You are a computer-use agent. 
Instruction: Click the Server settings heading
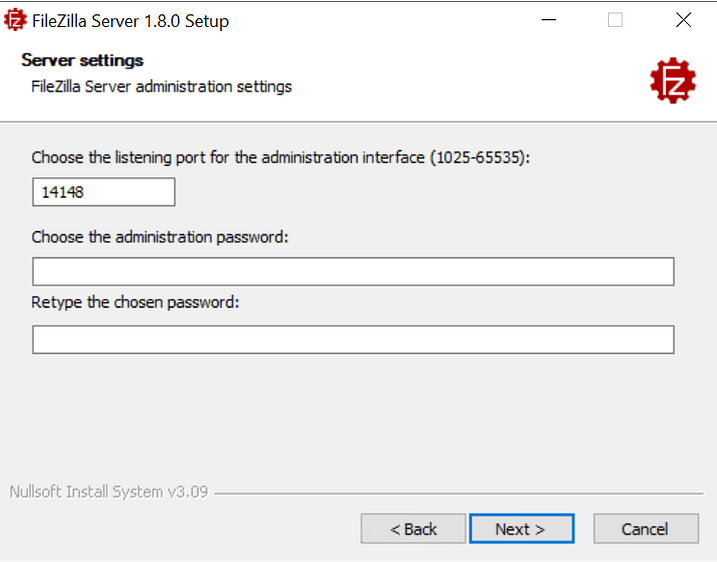coord(82,60)
